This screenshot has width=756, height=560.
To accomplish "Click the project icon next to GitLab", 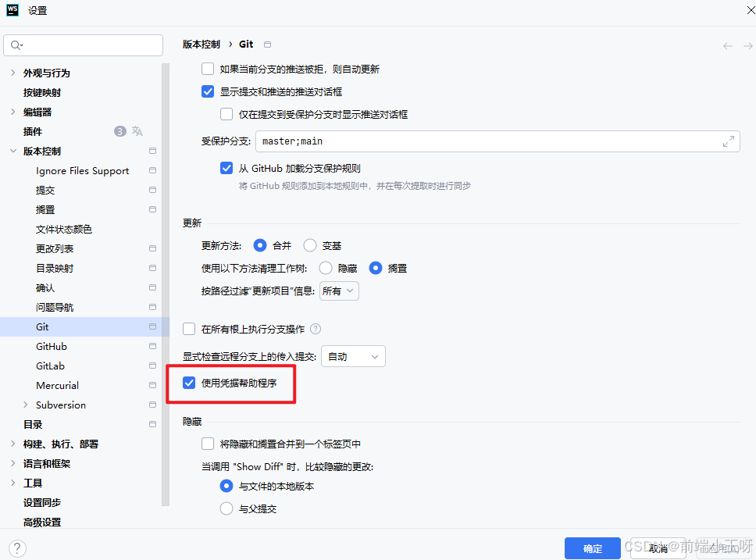I will (x=153, y=366).
